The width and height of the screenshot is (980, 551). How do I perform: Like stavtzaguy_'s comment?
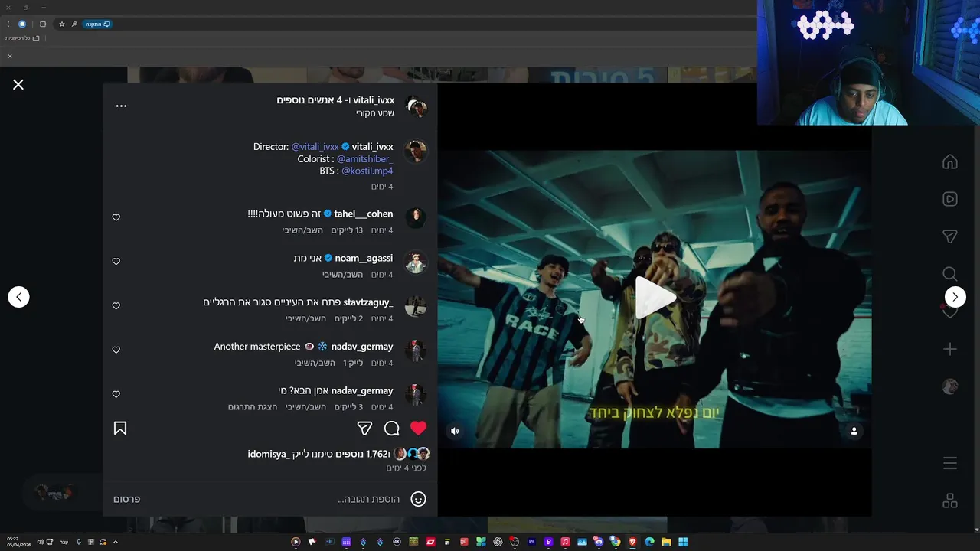pos(116,306)
